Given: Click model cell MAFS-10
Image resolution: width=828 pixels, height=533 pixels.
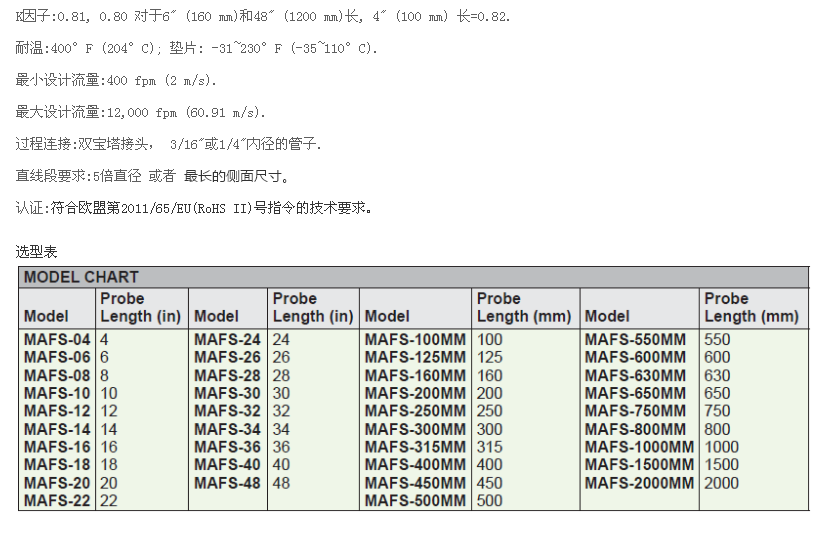Looking at the screenshot, I should (57, 394).
